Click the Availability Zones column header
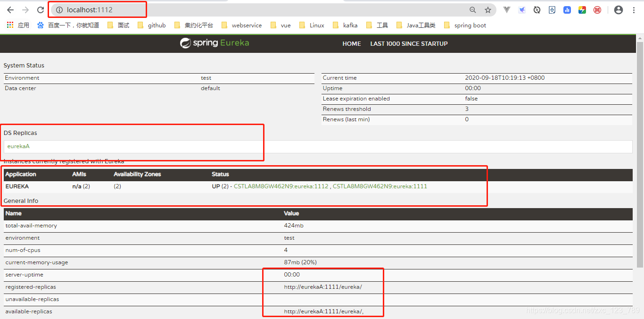 [137, 174]
